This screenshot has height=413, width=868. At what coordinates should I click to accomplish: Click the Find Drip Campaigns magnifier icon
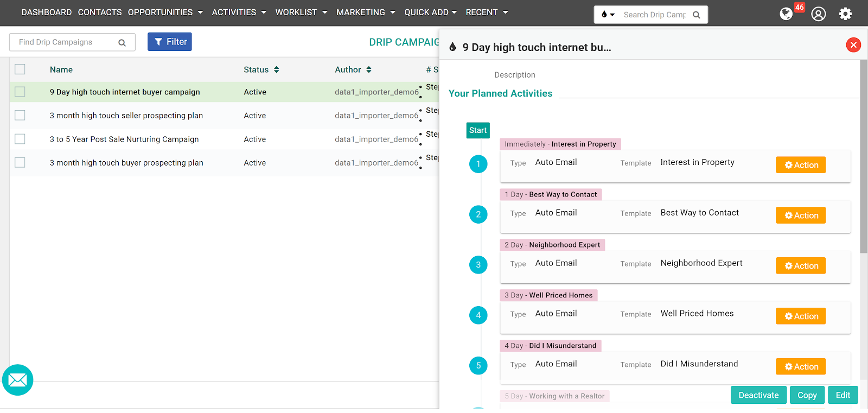pos(122,43)
